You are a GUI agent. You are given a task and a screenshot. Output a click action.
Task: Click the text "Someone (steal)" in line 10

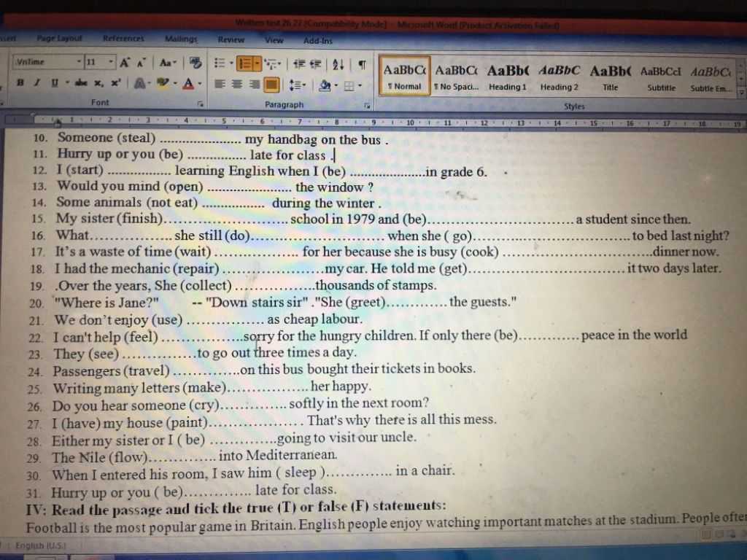(x=107, y=138)
